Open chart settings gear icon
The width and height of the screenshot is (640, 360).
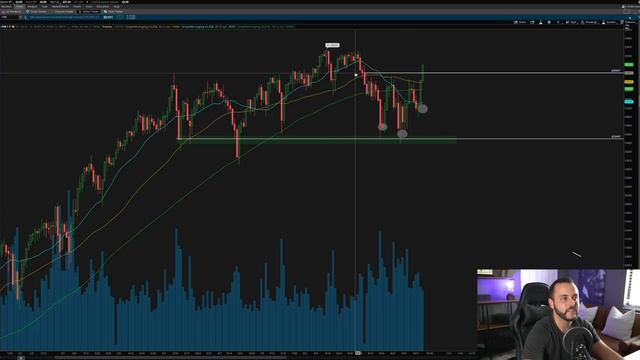pos(549,22)
